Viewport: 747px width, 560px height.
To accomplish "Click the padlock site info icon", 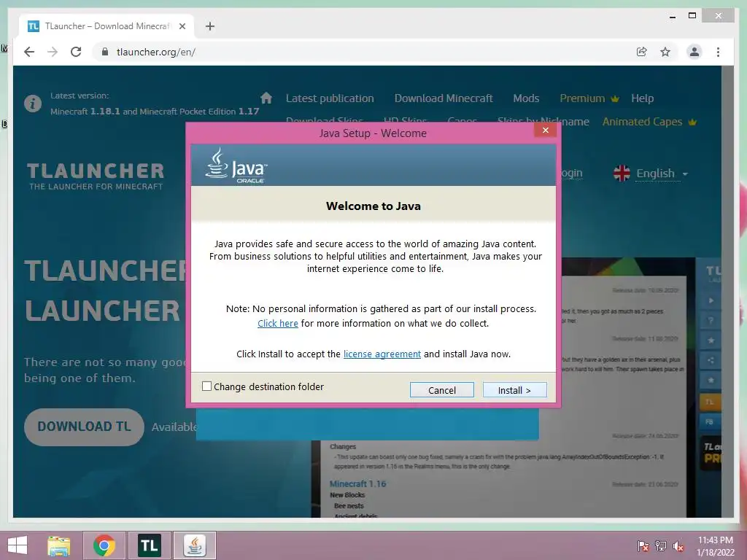I will 105,52.
